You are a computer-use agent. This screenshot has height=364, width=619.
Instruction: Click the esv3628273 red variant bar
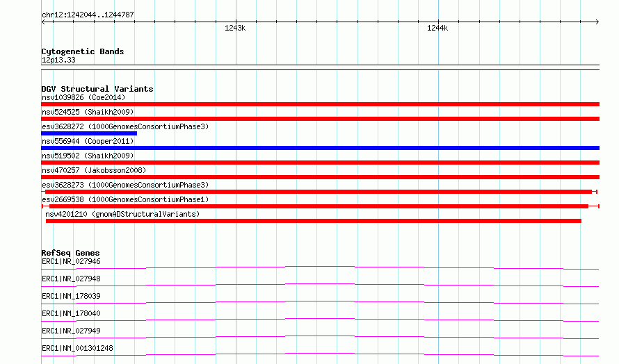tap(319, 192)
